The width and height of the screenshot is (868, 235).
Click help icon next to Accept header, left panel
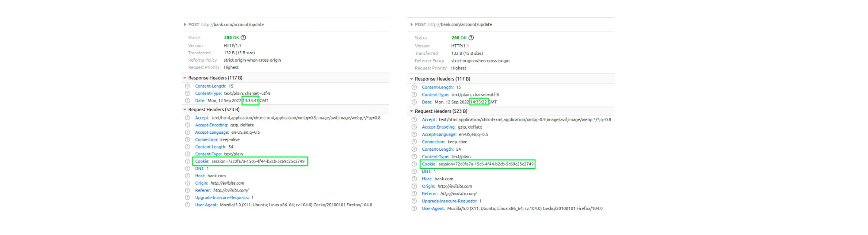[188, 118]
